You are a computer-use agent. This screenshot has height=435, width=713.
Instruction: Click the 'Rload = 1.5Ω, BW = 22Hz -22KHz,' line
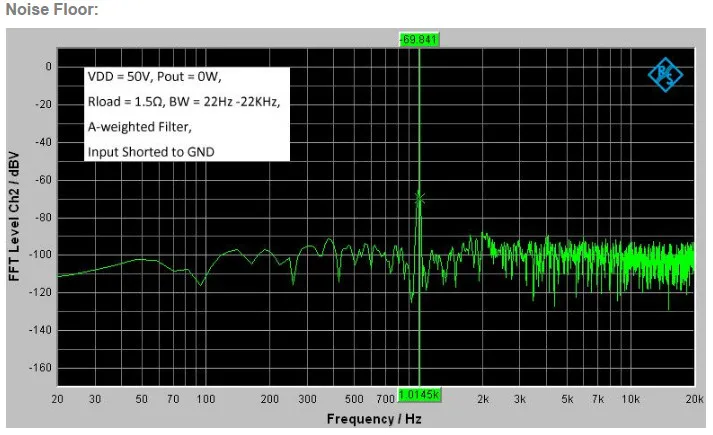click(184, 101)
